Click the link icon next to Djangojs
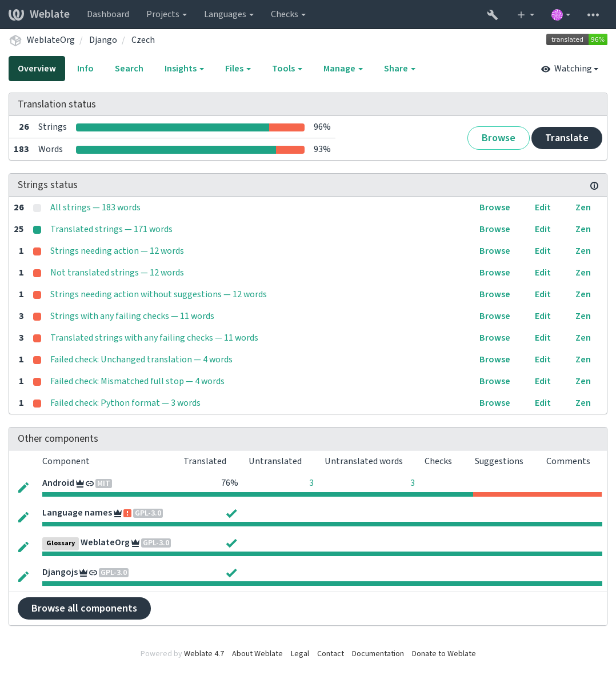 93,573
